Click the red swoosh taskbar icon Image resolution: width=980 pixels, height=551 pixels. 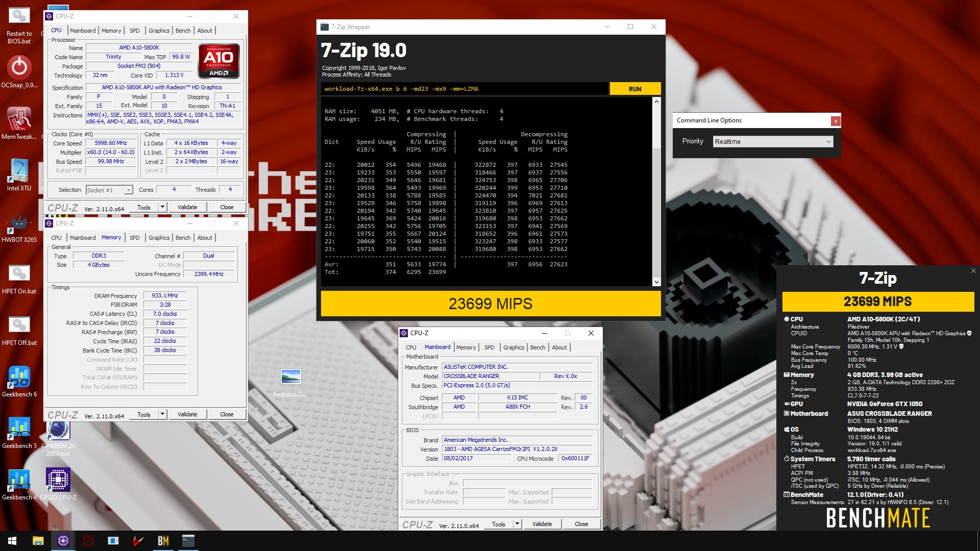click(x=138, y=541)
